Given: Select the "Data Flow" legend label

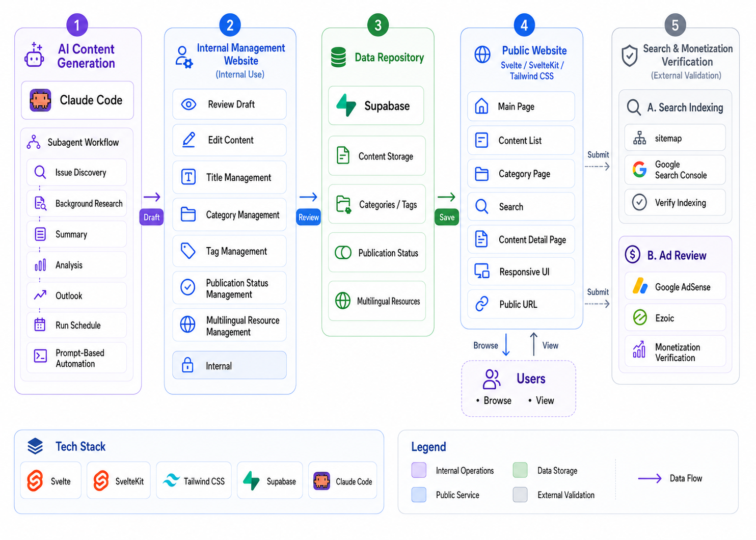Looking at the screenshot, I should click(686, 478).
